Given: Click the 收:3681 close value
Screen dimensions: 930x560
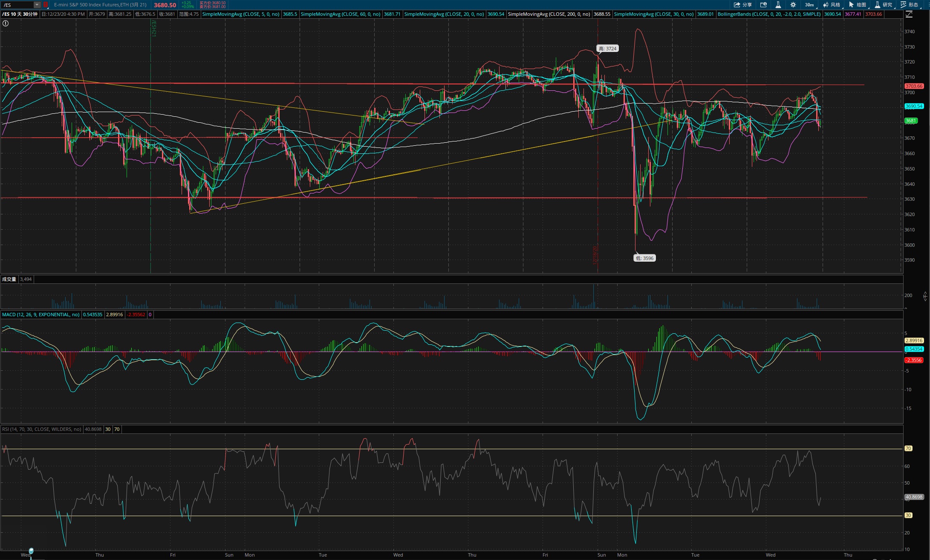Looking at the screenshot, I should click(x=167, y=14).
